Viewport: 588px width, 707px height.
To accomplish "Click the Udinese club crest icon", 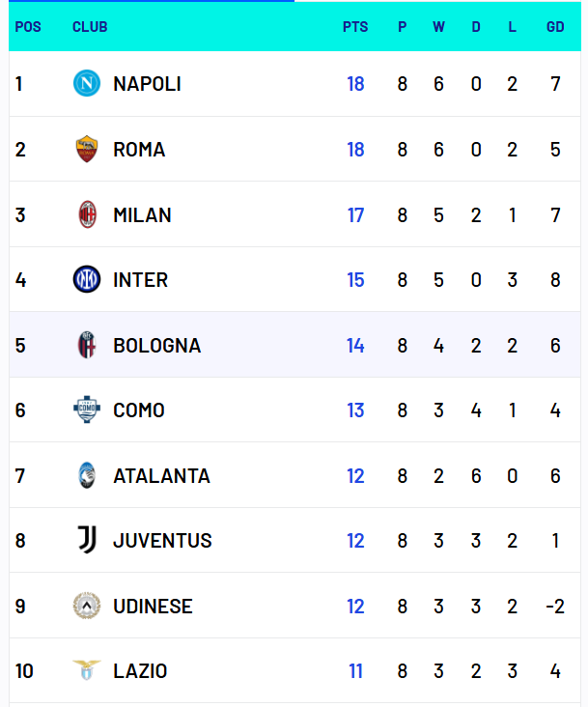I will point(87,607).
